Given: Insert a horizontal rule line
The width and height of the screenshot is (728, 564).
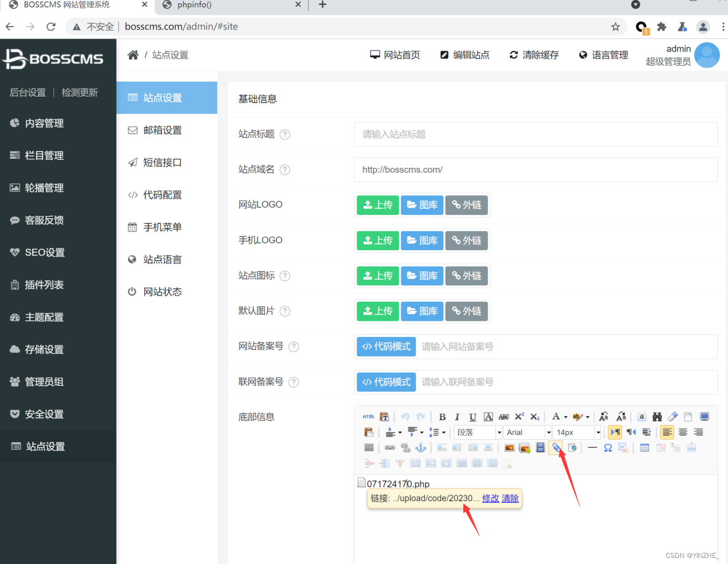Looking at the screenshot, I should pyautogui.click(x=593, y=447).
